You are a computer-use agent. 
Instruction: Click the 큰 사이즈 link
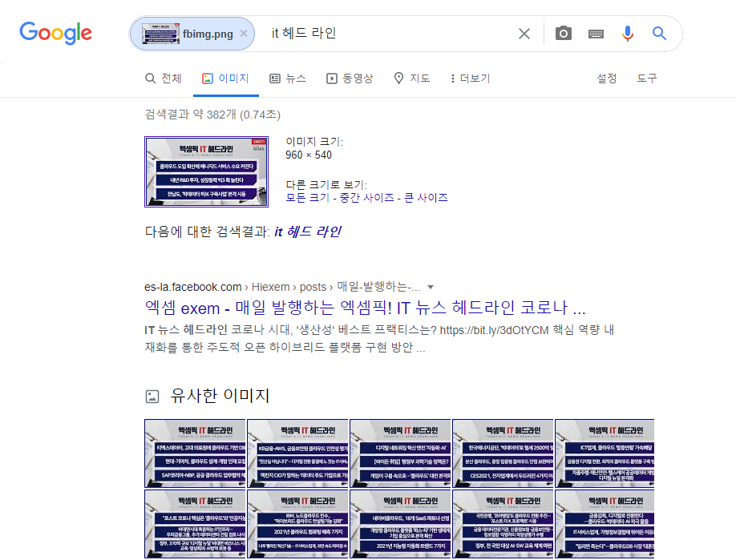(x=427, y=197)
